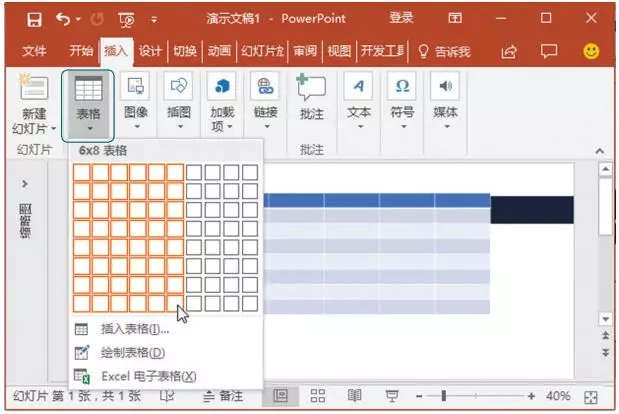Start Slide Show from status bar icon

tap(392, 396)
